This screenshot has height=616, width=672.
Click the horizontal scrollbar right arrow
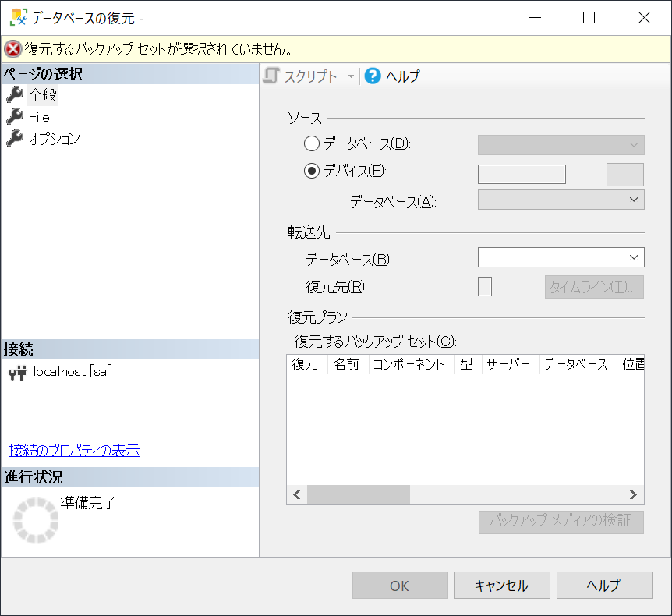(634, 494)
